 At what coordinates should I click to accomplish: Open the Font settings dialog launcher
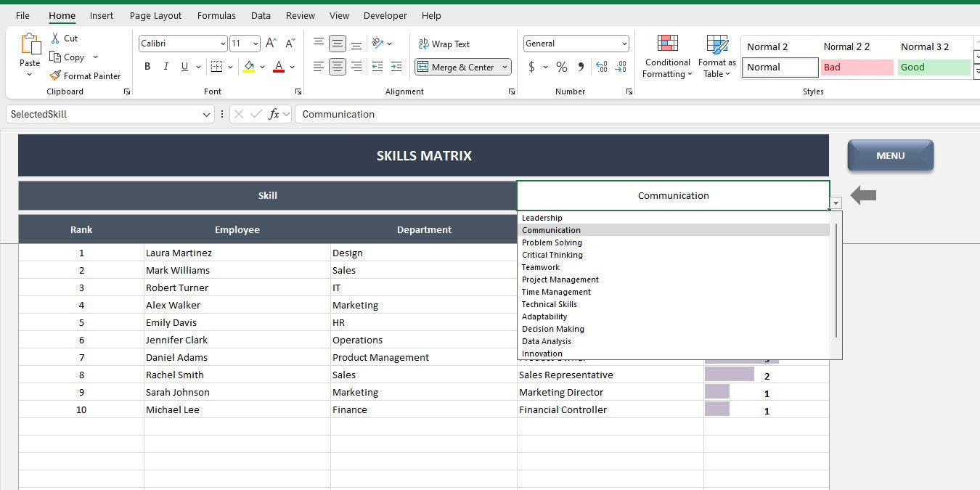coord(298,91)
